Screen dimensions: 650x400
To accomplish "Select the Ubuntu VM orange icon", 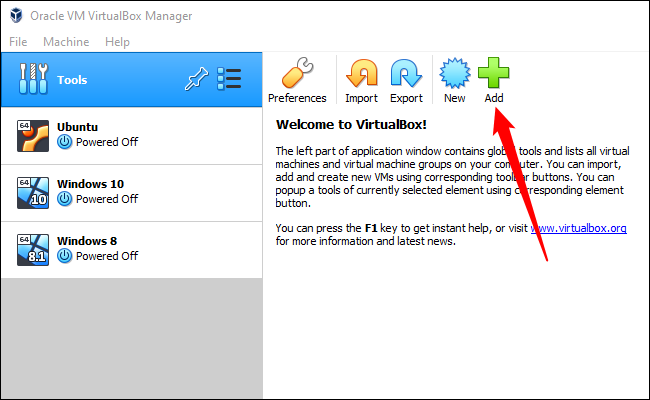I will [x=33, y=136].
